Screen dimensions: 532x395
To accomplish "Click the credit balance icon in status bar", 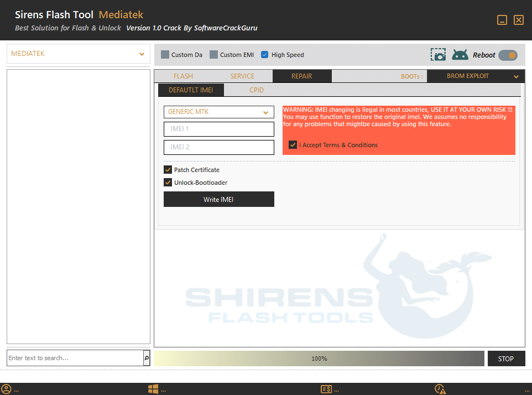I will (326, 389).
